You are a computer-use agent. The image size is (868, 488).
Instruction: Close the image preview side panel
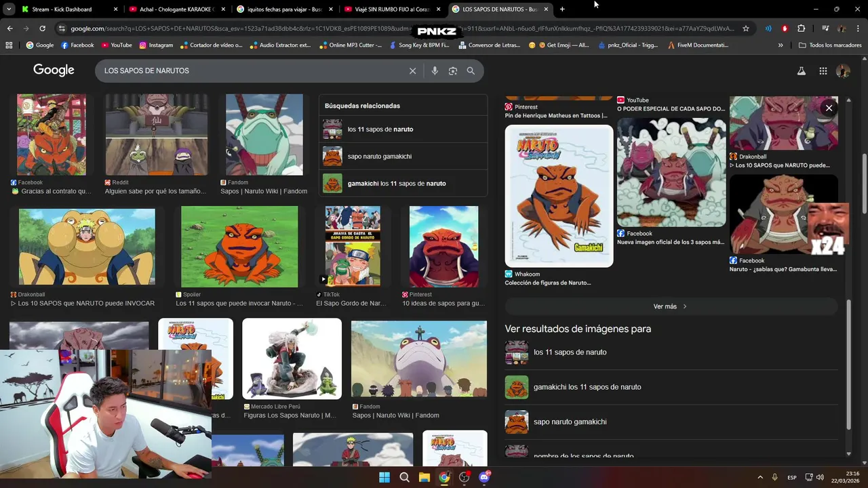click(x=829, y=108)
